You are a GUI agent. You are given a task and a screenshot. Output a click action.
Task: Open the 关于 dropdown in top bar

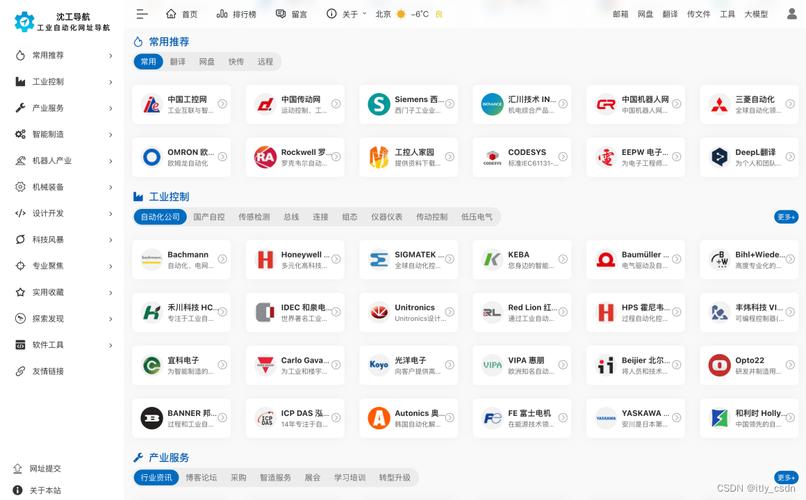click(x=346, y=14)
